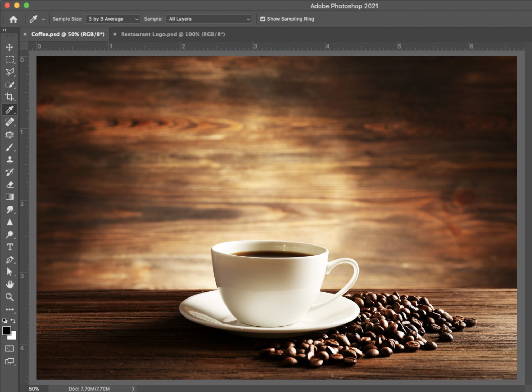Select the Clone Stamp tool
The height and width of the screenshot is (392, 532).
[x=10, y=160]
